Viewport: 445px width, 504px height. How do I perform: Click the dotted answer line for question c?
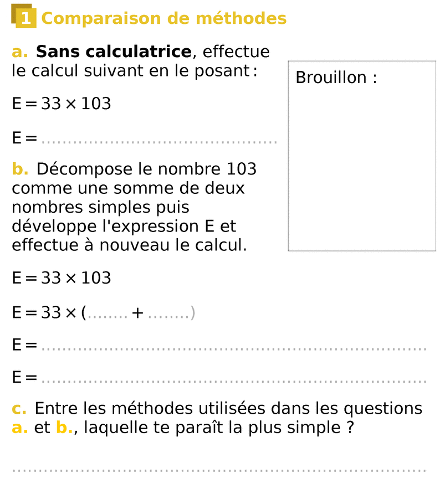[219, 470]
